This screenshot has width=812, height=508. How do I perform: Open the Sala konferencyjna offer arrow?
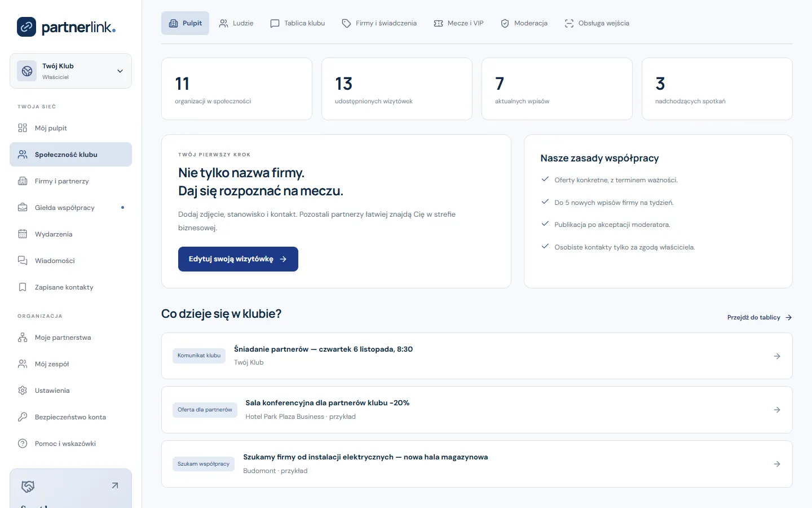point(777,410)
